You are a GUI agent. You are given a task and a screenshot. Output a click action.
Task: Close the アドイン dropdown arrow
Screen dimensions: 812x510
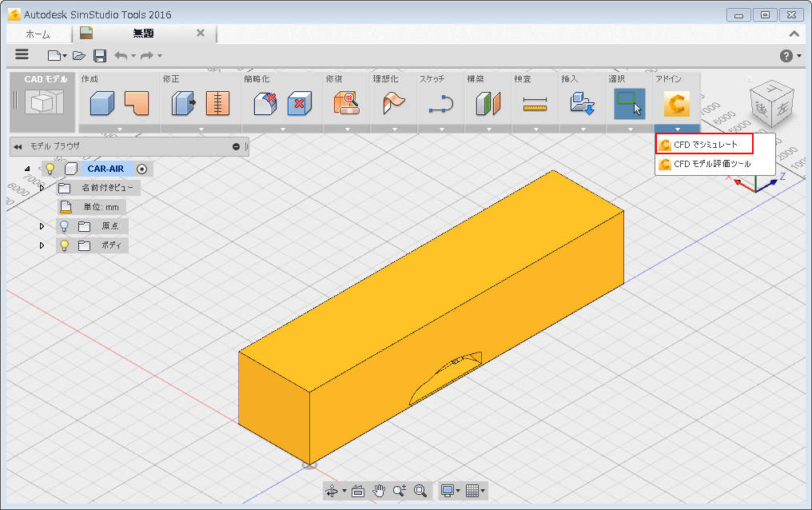tap(678, 129)
